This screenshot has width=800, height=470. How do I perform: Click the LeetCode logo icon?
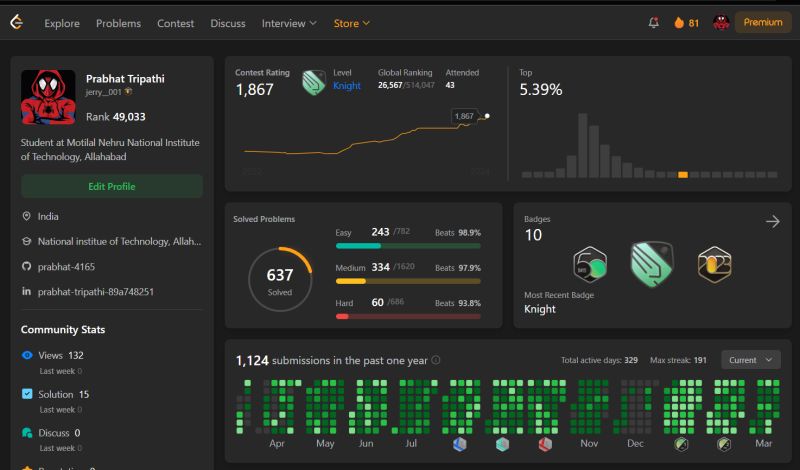click(16, 22)
